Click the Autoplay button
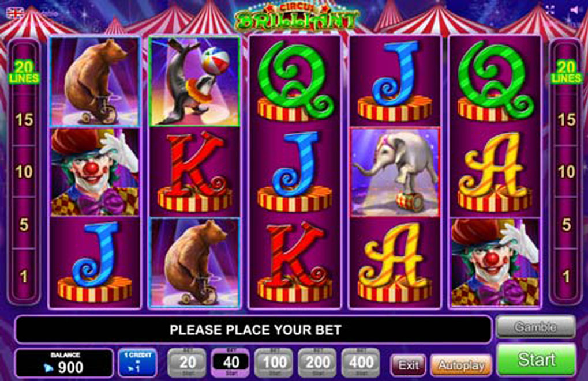Viewport: 588px width, 381px height. coord(461,365)
